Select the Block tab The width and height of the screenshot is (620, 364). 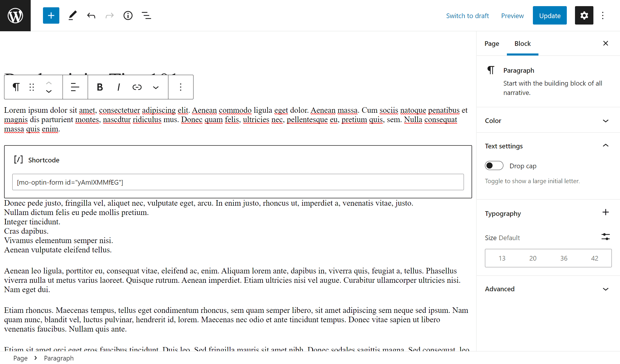[522, 44]
